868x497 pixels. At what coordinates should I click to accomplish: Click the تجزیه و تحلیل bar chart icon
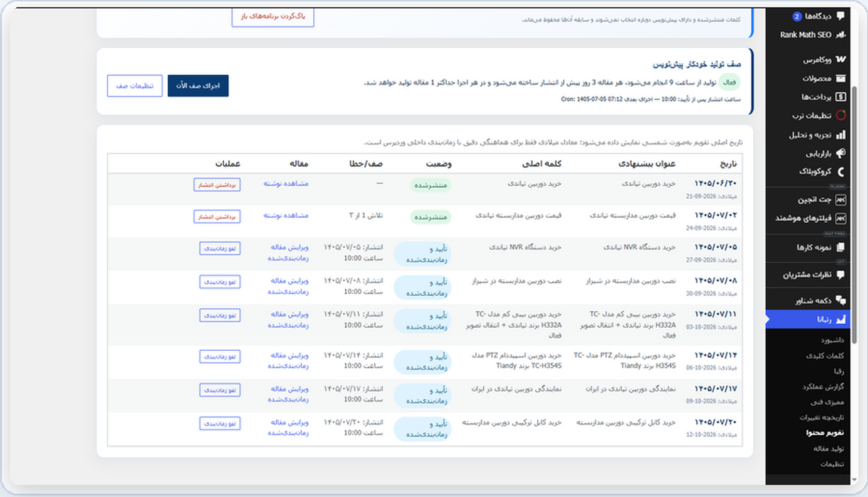pos(841,135)
